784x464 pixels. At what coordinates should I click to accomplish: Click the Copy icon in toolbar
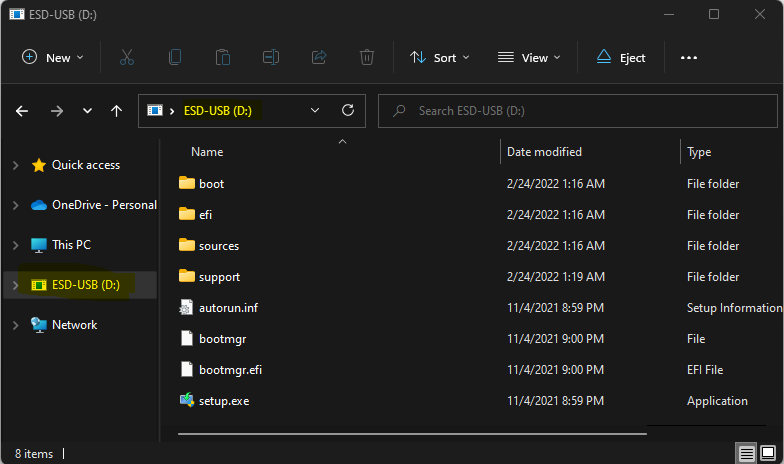point(175,58)
